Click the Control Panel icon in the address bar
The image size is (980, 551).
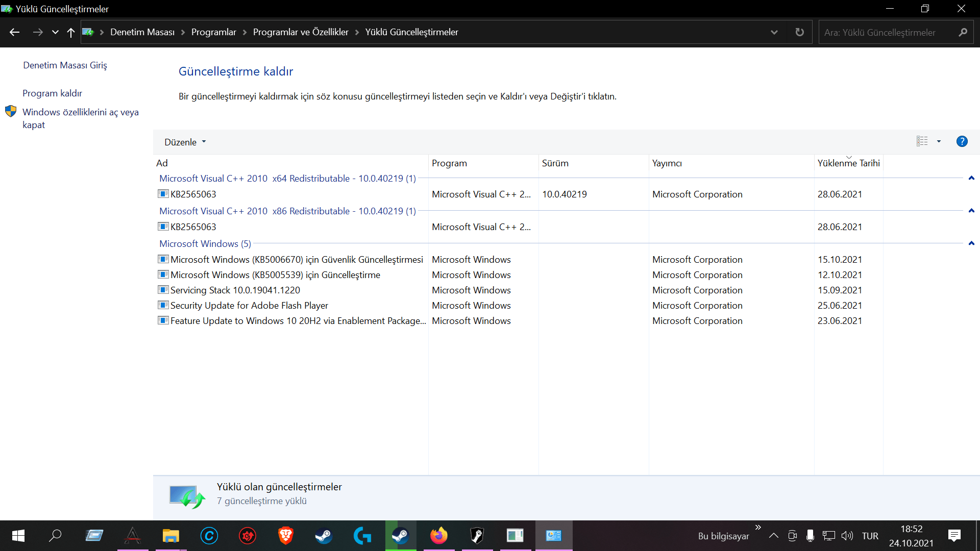point(88,32)
